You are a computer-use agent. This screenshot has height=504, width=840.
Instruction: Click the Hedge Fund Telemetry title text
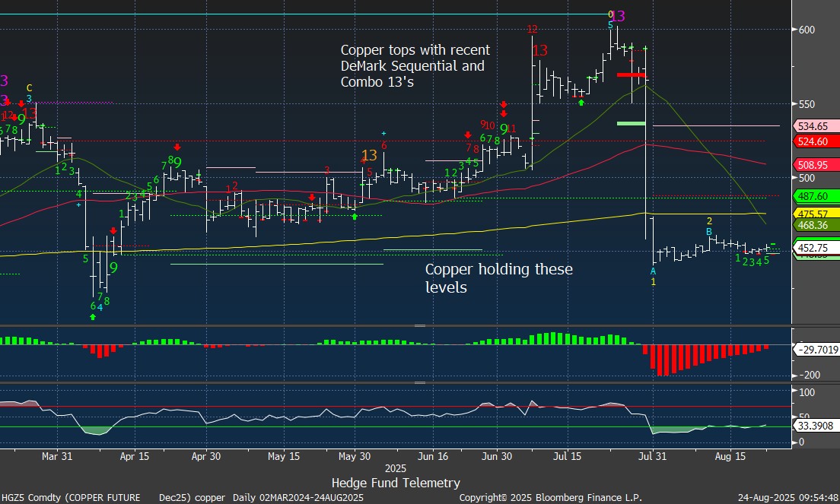point(396,483)
